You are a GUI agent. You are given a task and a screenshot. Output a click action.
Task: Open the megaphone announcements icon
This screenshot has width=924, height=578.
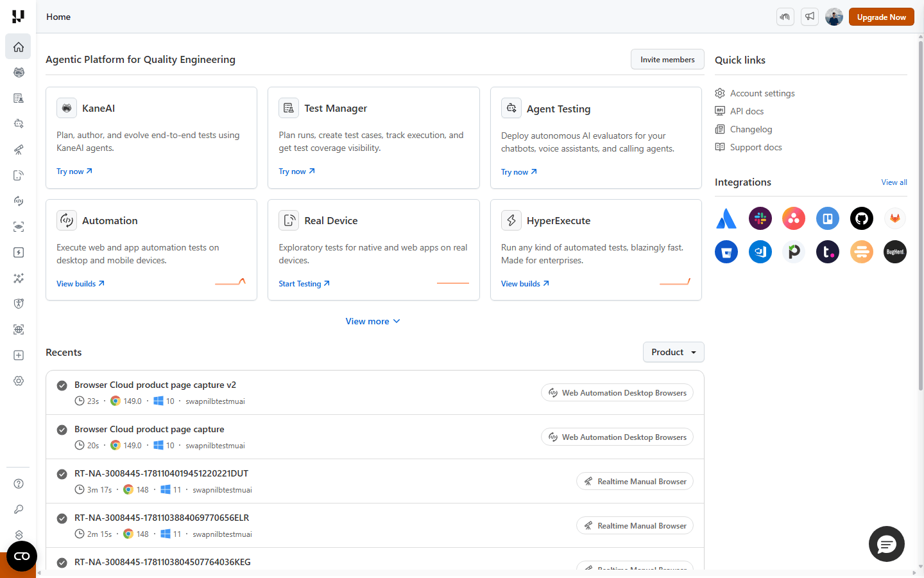click(x=810, y=17)
